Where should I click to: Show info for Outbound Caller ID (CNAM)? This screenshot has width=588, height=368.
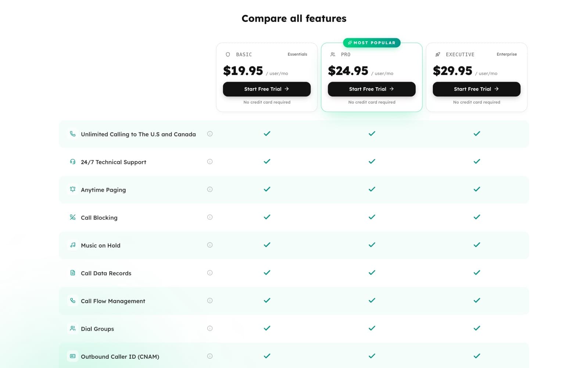point(210,356)
